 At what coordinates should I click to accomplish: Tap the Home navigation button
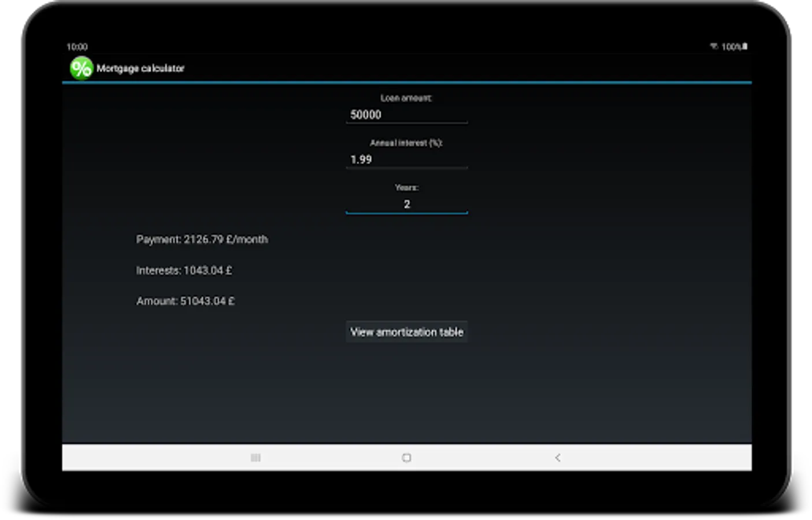(406, 458)
